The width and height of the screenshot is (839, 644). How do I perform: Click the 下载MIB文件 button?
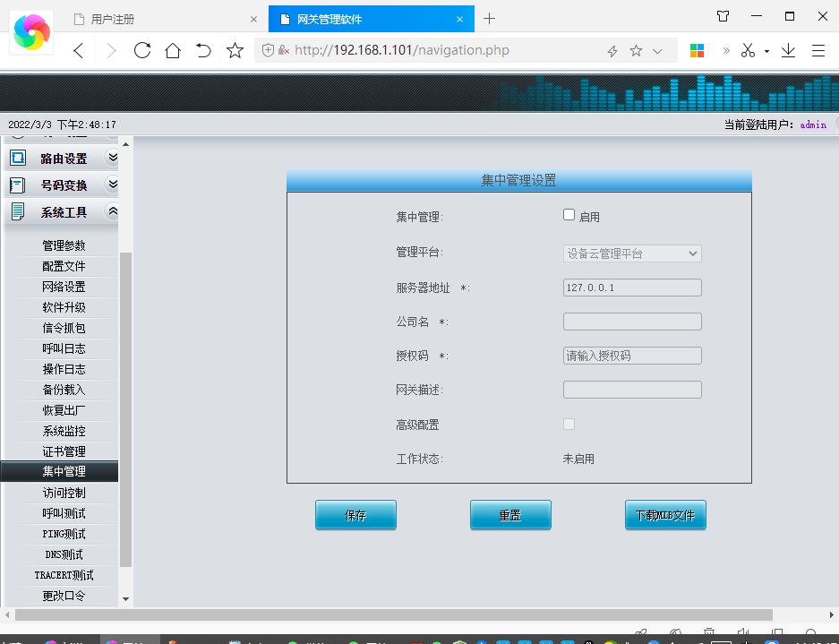click(665, 515)
